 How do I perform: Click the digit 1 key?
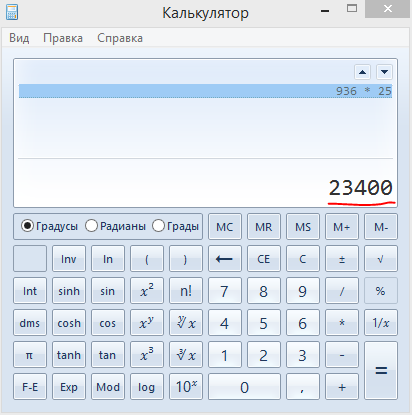(x=225, y=355)
